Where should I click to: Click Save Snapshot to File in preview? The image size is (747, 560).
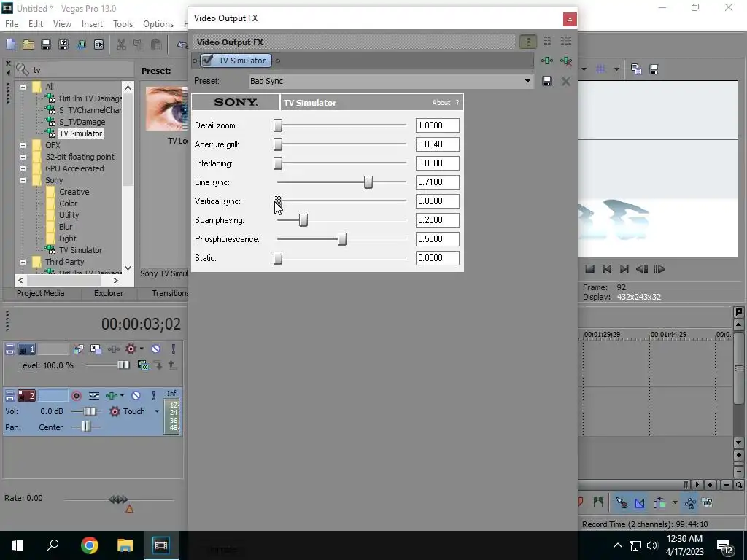click(x=654, y=69)
